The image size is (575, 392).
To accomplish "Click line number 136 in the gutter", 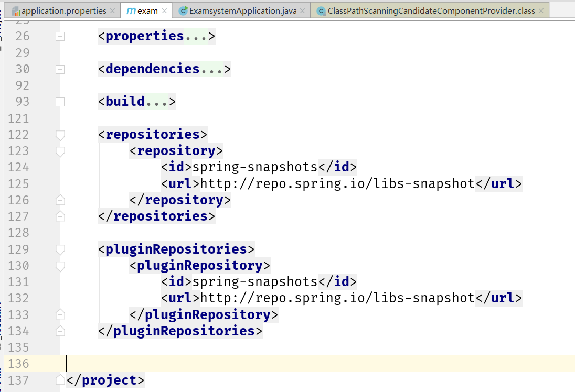I will (18, 363).
